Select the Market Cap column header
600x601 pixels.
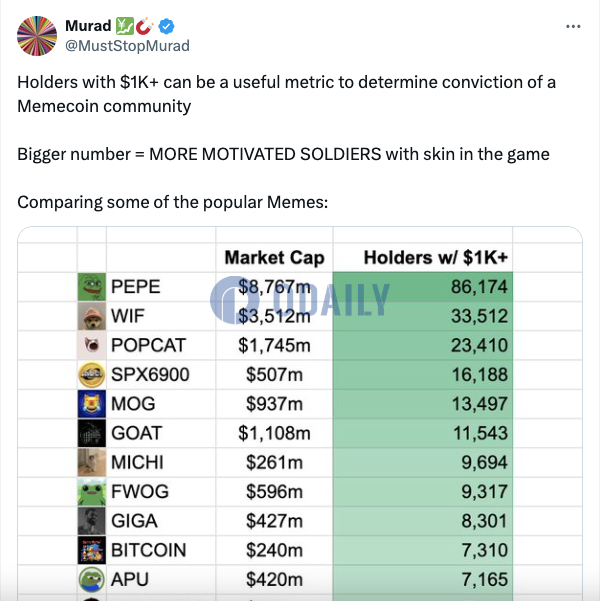pyautogui.click(x=275, y=258)
